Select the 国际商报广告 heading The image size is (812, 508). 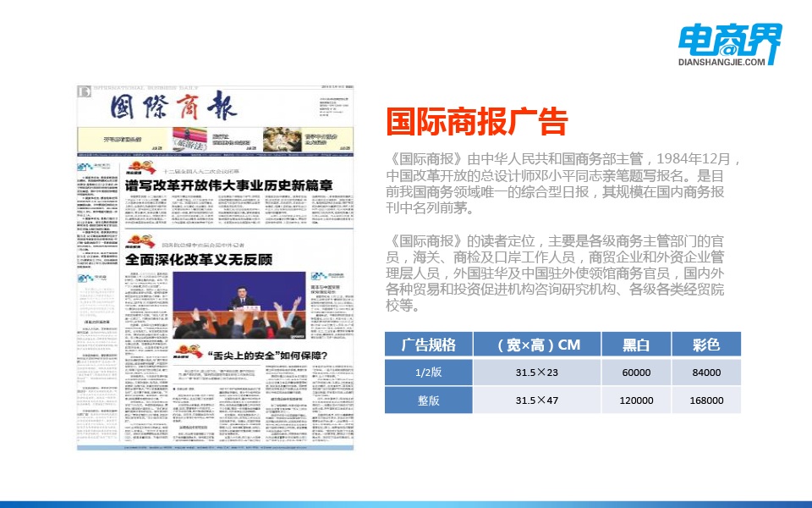477,122
